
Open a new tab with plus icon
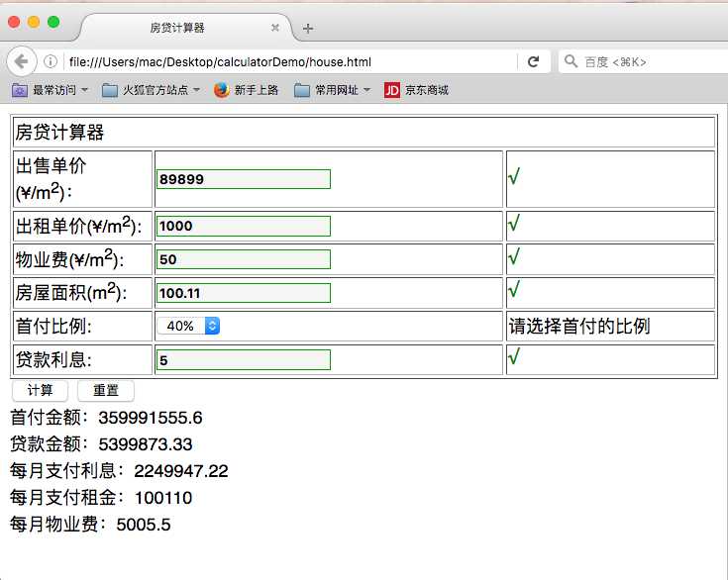(308, 29)
